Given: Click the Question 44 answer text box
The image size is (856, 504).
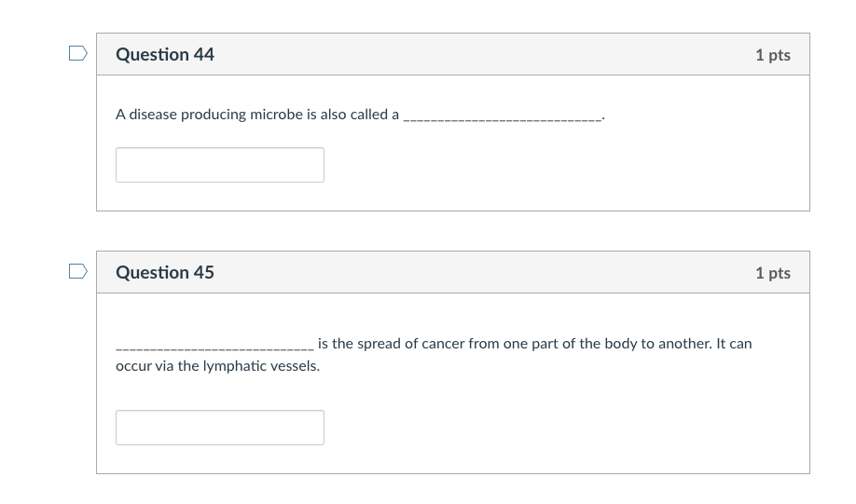Looking at the screenshot, I should (220, 165).
